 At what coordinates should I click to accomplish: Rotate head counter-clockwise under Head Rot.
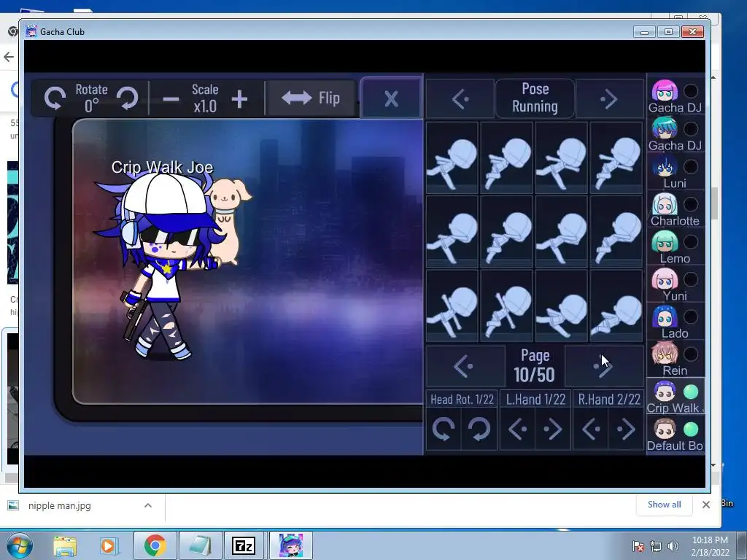[x=444, y=429]
